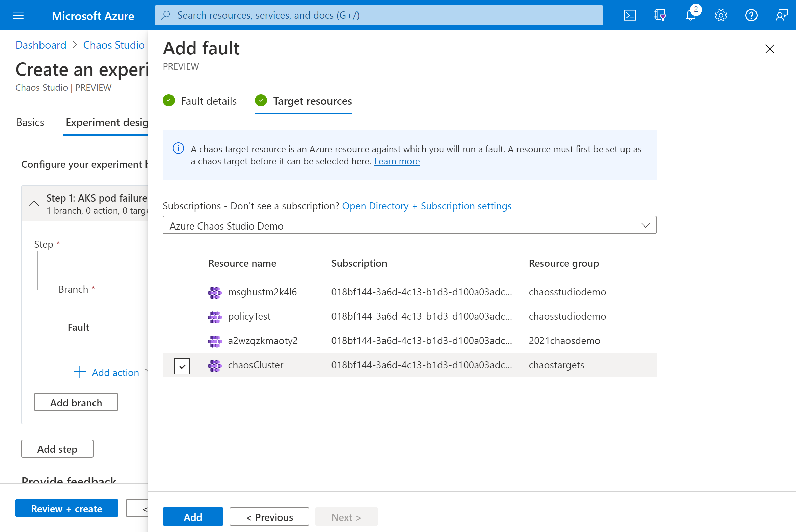This screenshot has width=796, height=532.
Task: Check the msghustm2k4l6 resource checkbox
Action: pos(182,292)
